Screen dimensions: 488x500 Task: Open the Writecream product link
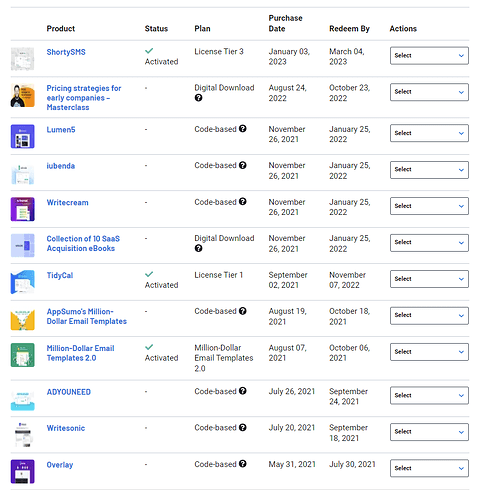(x=67, y=202)
